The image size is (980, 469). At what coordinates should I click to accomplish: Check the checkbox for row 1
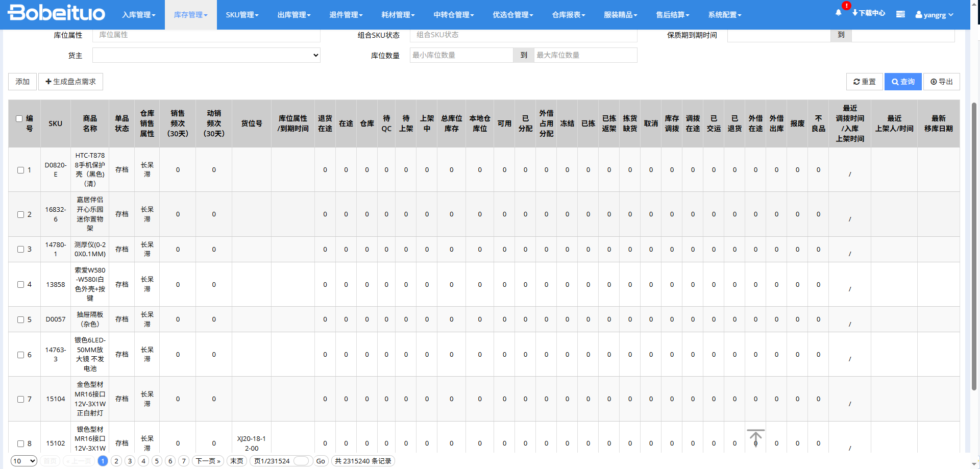pyautogui.click(x=21, y=170)
